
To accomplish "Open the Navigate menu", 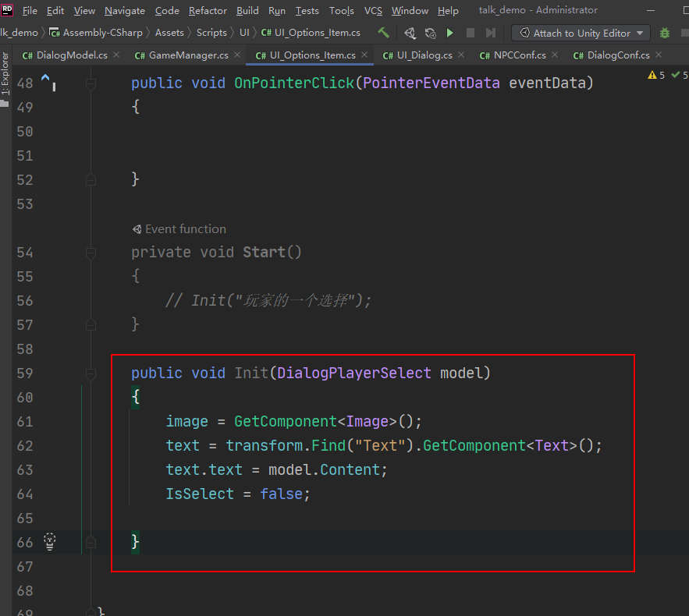I will 125,11.
